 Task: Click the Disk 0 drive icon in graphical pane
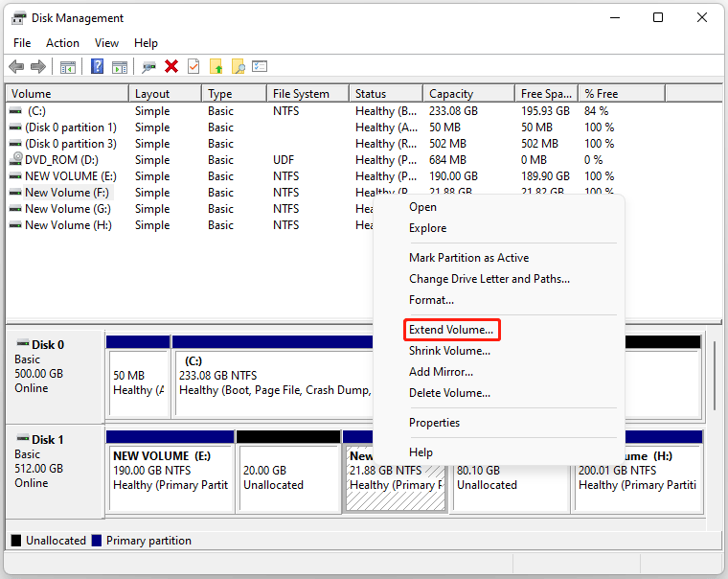coord(23,343)
